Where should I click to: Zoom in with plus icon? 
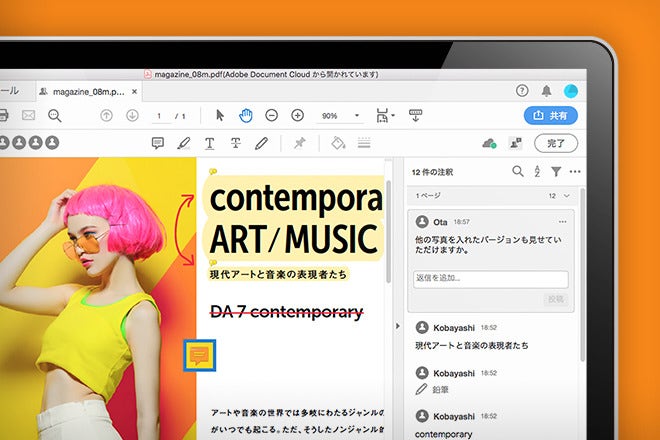coord(298,115)
